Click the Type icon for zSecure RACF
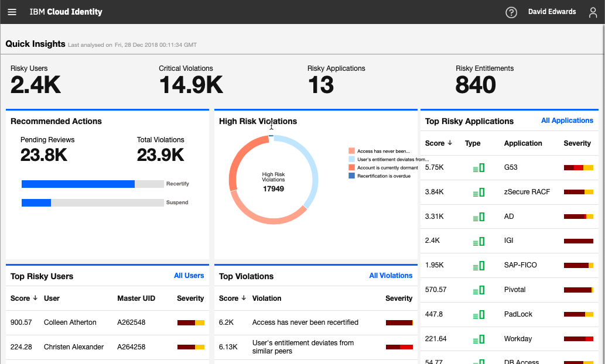Screen dimensions: 605x364 click(477, 192)
